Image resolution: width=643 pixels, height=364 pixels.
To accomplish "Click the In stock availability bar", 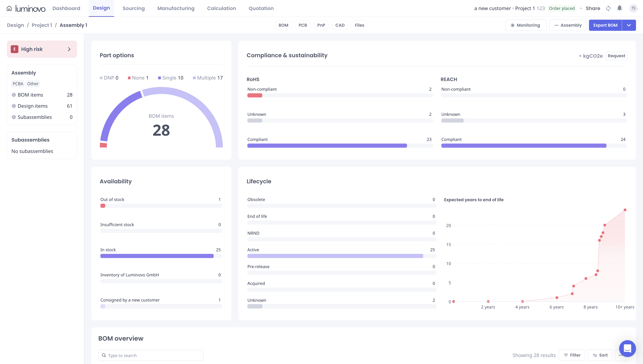I will pyautogui.click(x=157, y=256).
